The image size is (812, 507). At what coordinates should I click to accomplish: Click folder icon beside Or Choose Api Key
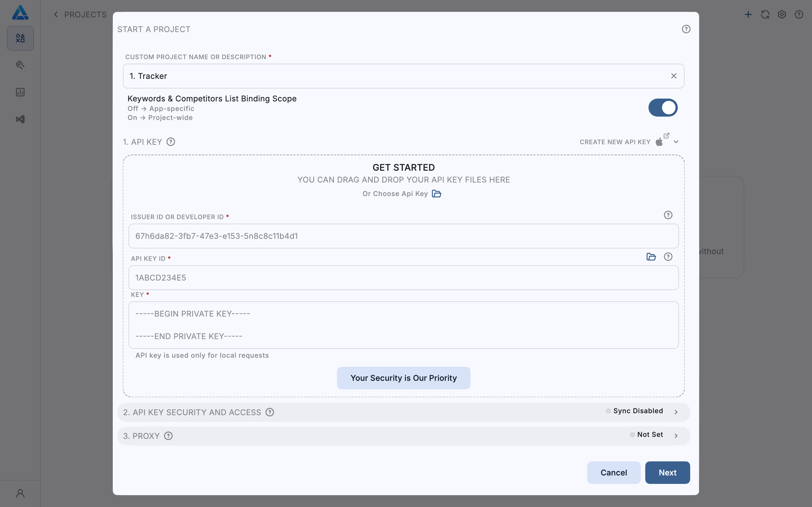point(436,194)
